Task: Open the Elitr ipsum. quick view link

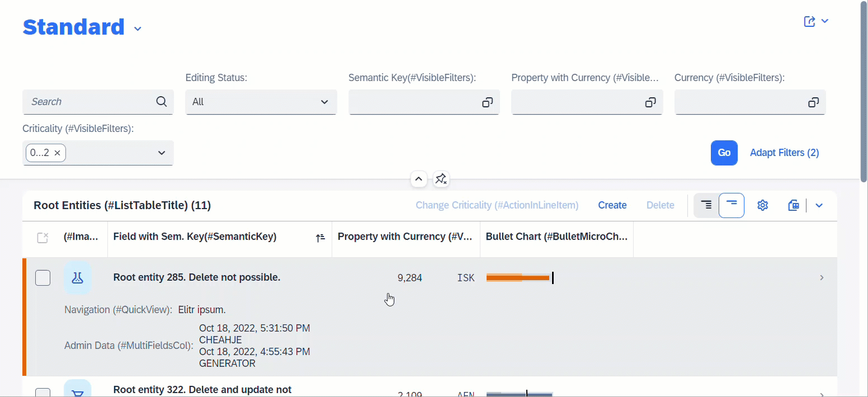Action: (202, 310)
